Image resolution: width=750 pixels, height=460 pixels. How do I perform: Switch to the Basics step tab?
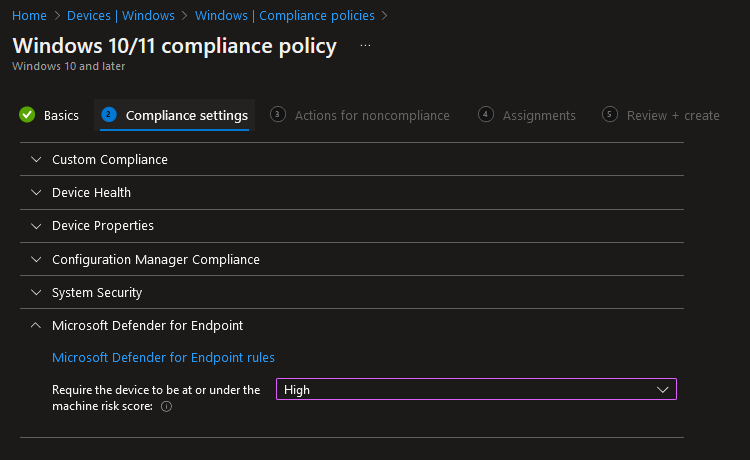pos(61,116)
